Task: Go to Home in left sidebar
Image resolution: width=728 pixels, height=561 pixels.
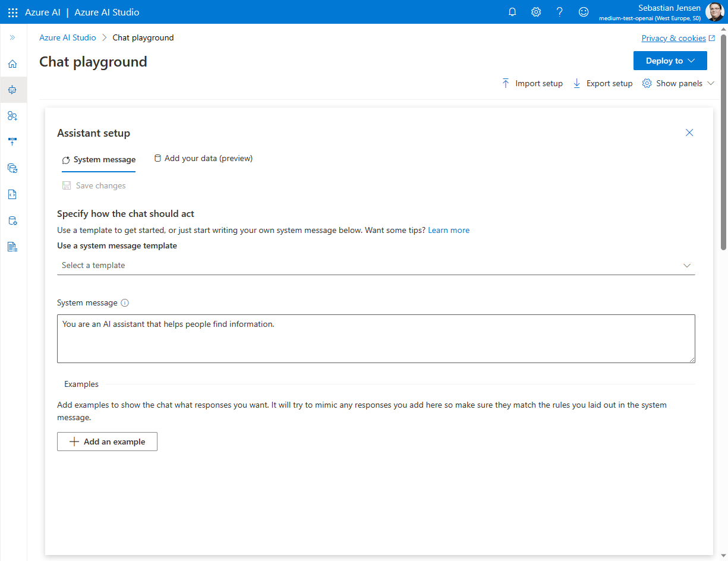Action: pyautogui.click(x=12, y=64)
